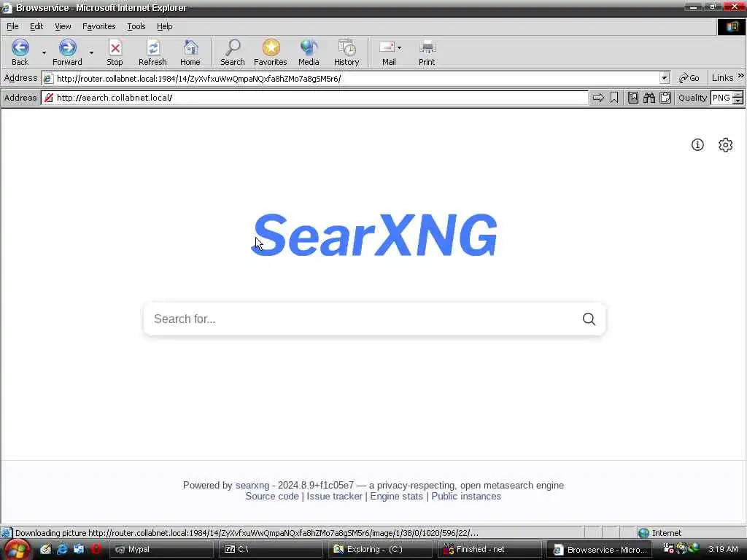Switch to Exploring - (C:) taskbar window
Screen dimensions: 747x560
[x=379, y=550]
